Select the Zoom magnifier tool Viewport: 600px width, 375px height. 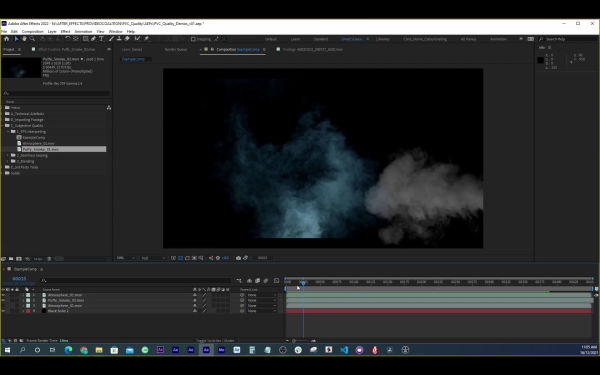32,39
